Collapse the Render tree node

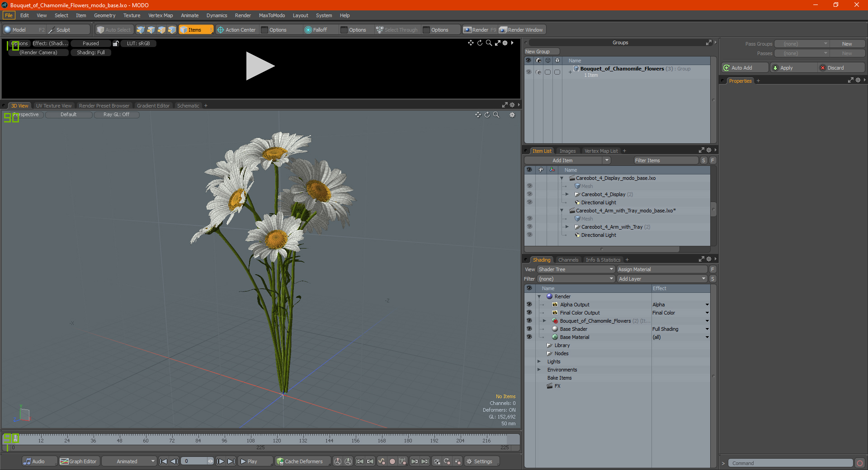(539, 296)
